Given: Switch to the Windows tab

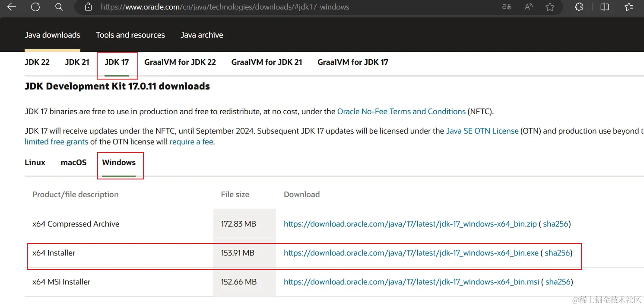Looking at the screenshot, I should tap(119, 163).
